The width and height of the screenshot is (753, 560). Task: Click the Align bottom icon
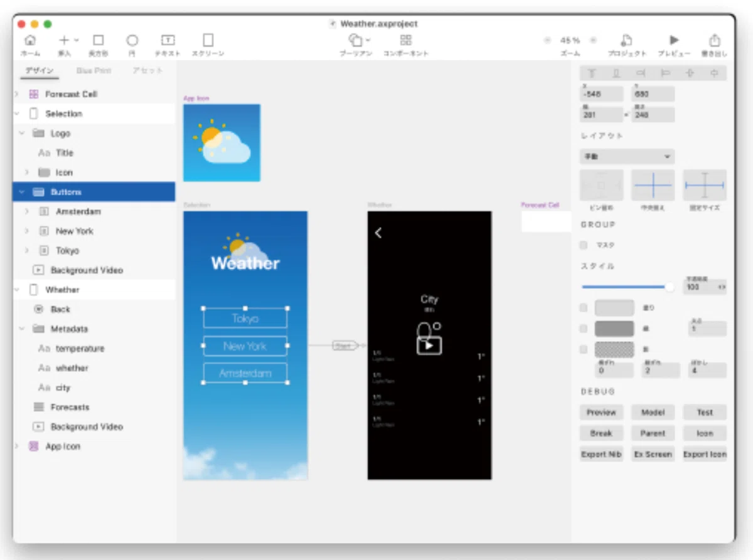point(616,73)
